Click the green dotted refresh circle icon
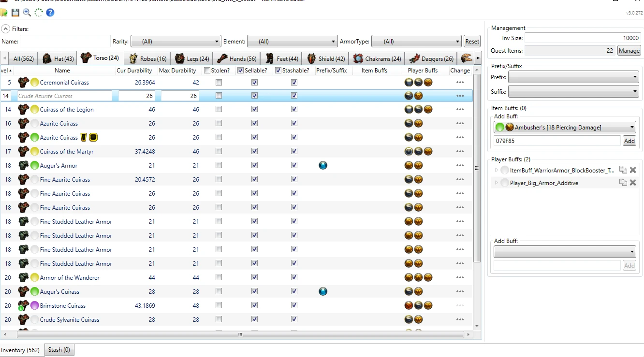The image size is (644, 357). [x=39, y=13]
